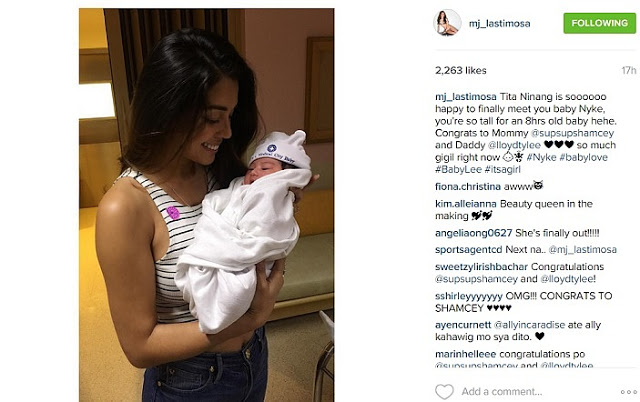640x402 pixels.
Task: Open @allyincaradise mention in ayencurnett comment
Action: coord(529,325)
